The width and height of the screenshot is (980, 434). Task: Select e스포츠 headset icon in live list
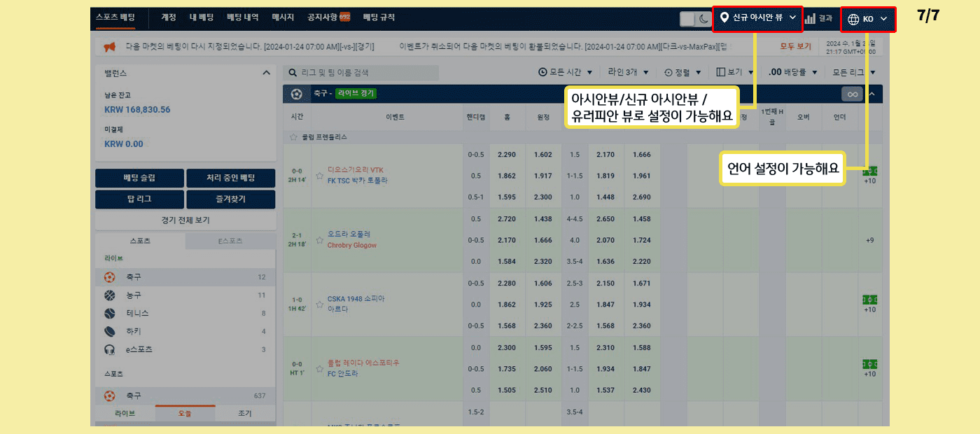[110, 350]
